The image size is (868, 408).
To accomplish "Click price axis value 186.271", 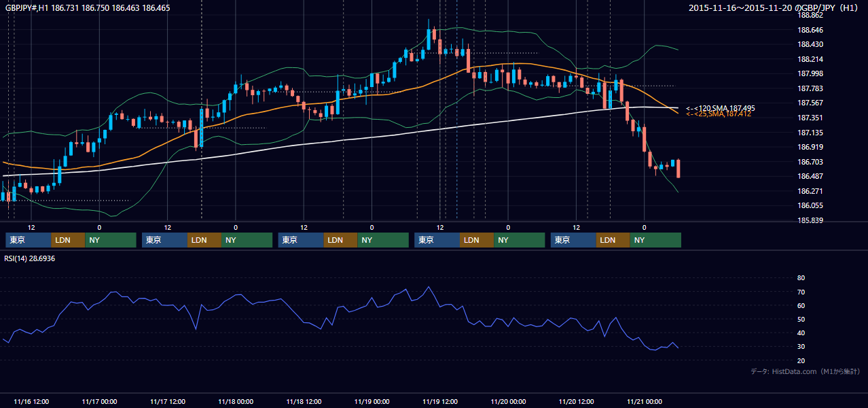I will tap(810, 192).
